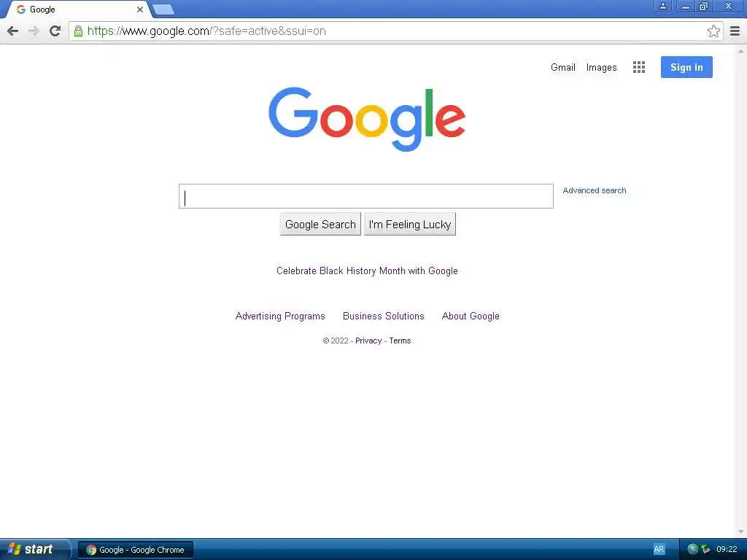Click the taskbar clock 09:22
This screenshot has width=747, height=560.
click(x=727, y=549)
